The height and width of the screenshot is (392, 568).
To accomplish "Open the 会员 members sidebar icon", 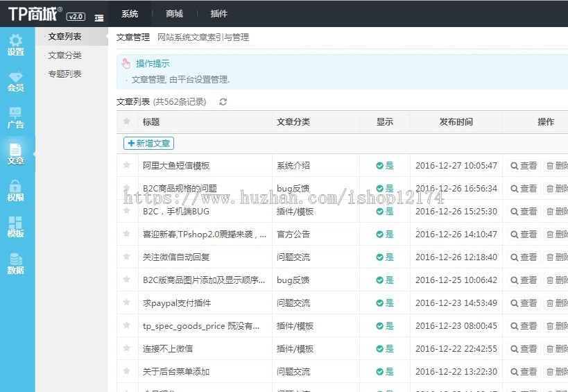I will [x=15, y=81].
